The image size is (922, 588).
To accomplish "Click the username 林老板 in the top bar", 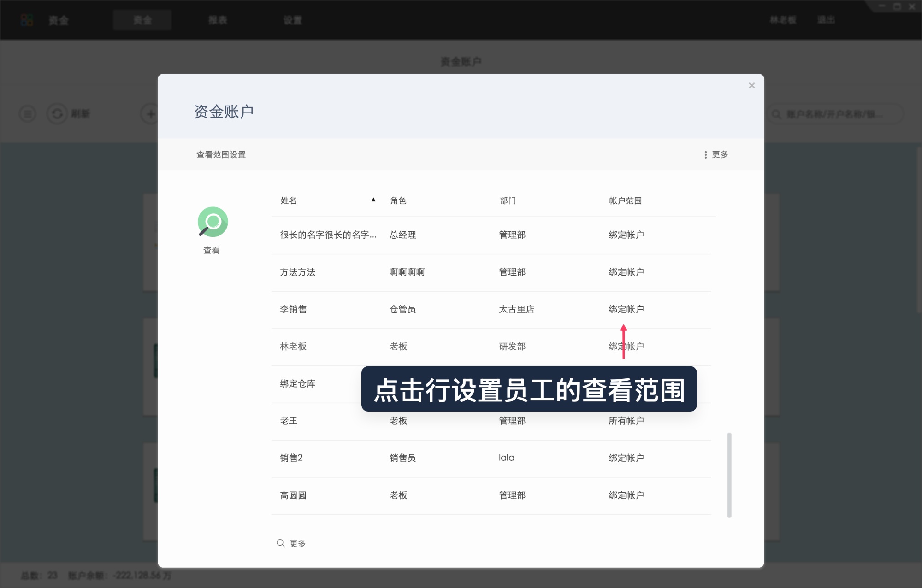I will click(783, 20).
